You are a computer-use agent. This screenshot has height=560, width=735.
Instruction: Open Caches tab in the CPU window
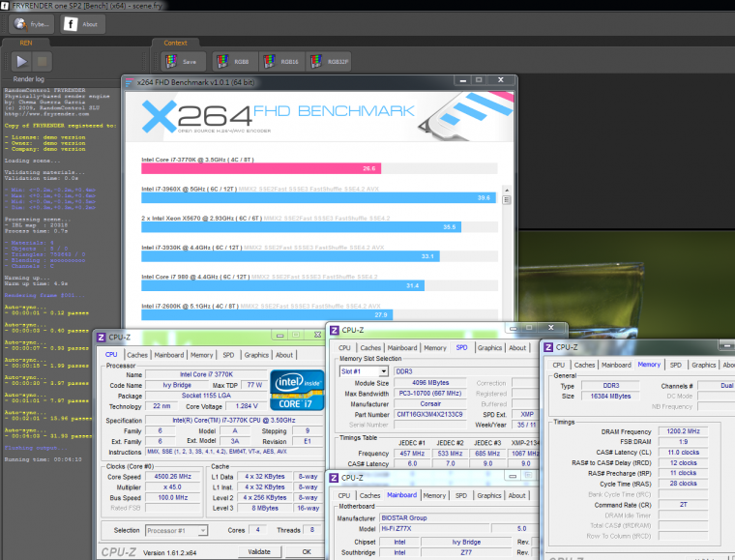(x=137, y=355)
